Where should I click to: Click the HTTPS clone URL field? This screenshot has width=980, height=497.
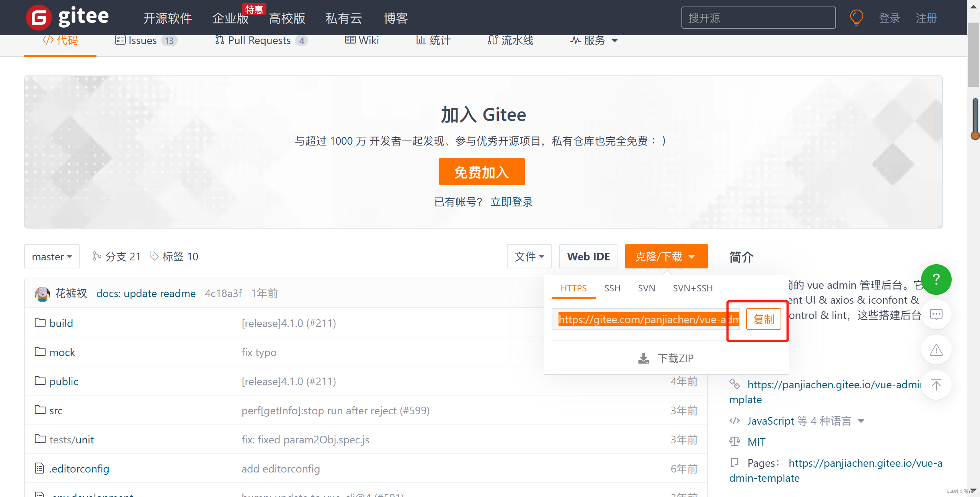645,319
